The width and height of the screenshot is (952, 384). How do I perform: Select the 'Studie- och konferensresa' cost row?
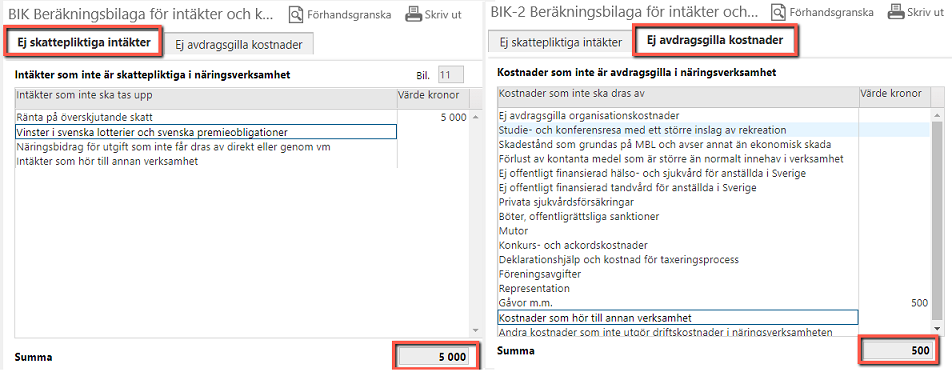pos(678,130)
